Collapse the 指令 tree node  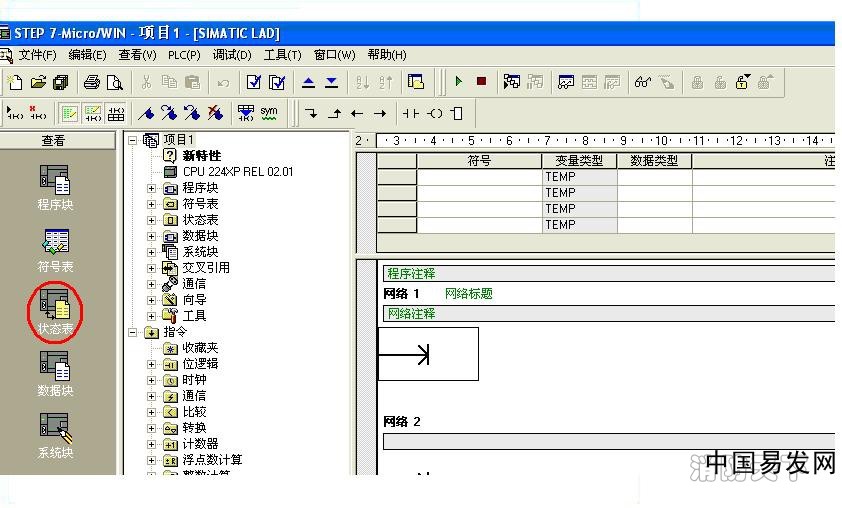133,332
